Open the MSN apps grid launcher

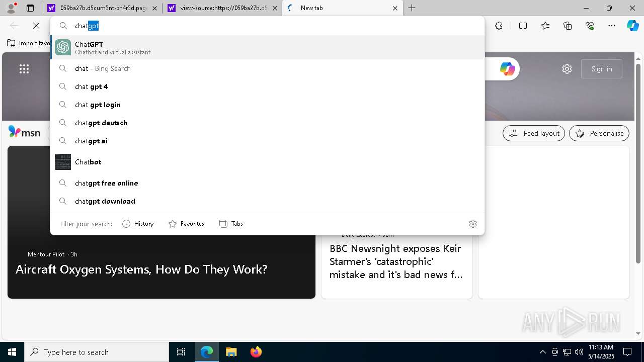coord(24,69)
